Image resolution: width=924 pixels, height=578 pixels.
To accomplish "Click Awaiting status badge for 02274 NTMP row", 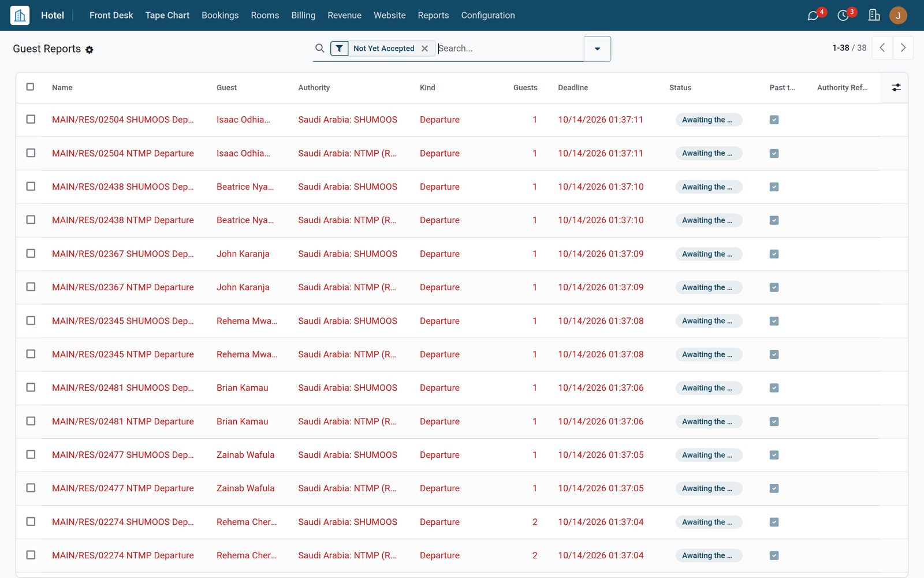I will [709, 555].
